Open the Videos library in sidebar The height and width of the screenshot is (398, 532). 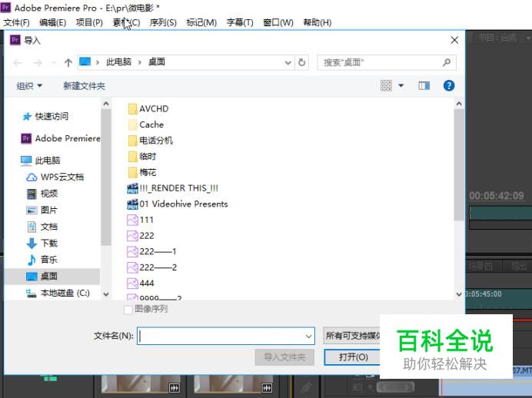click(42, 194)
